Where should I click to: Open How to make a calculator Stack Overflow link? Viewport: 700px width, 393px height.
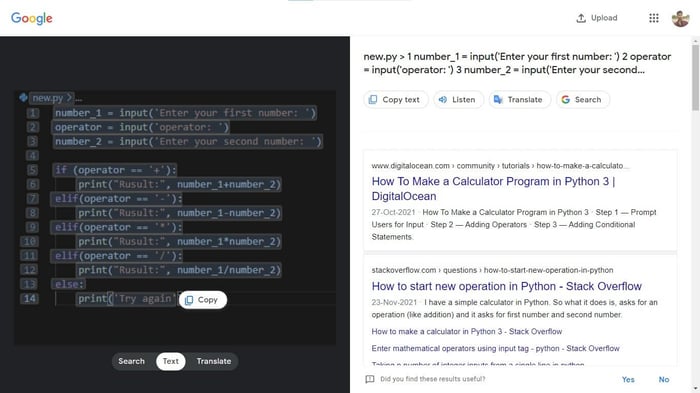click(x=467, y=331)
